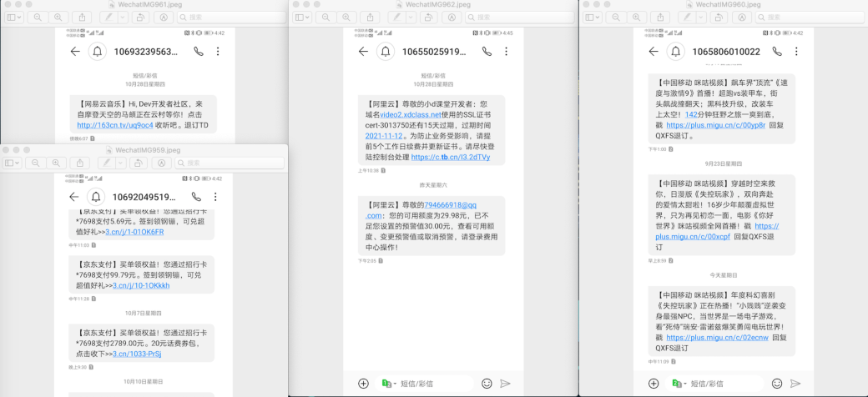Zoom out in WechatIMG959 window
Image resolution: width=868 pixels, height=397 pixels.
[x=35, y=163]
